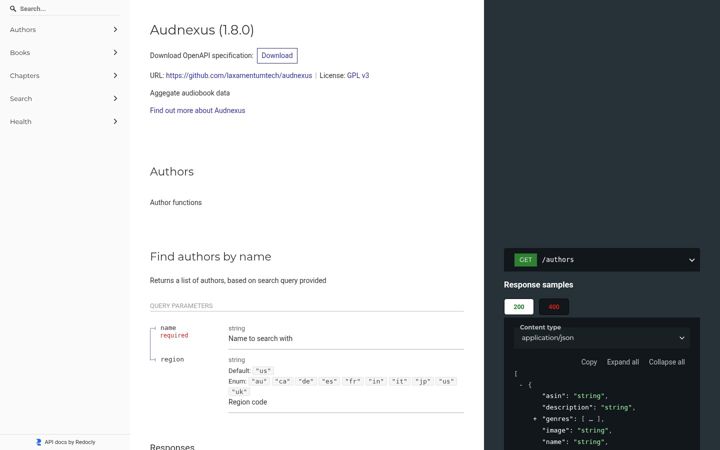Click the QUERY PARAMETERS label
This screenshot has height=450, width=720.
(x=181, y=306)
